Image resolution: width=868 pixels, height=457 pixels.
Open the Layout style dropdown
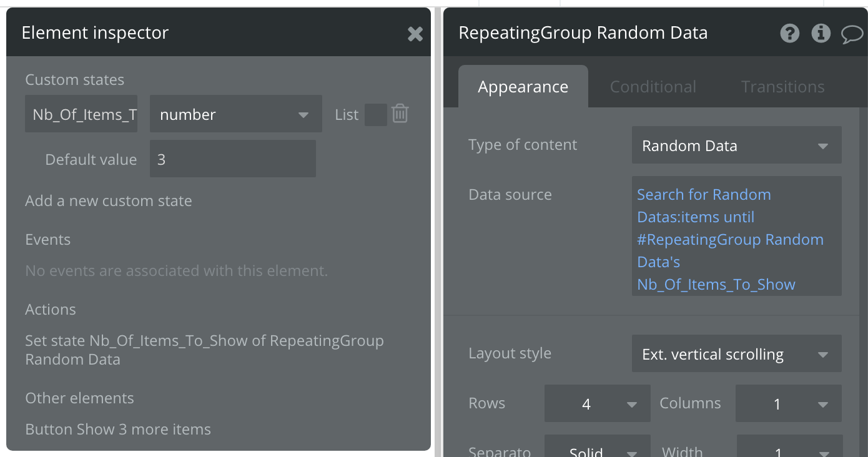pyautogui.click(x=736, y=354)
